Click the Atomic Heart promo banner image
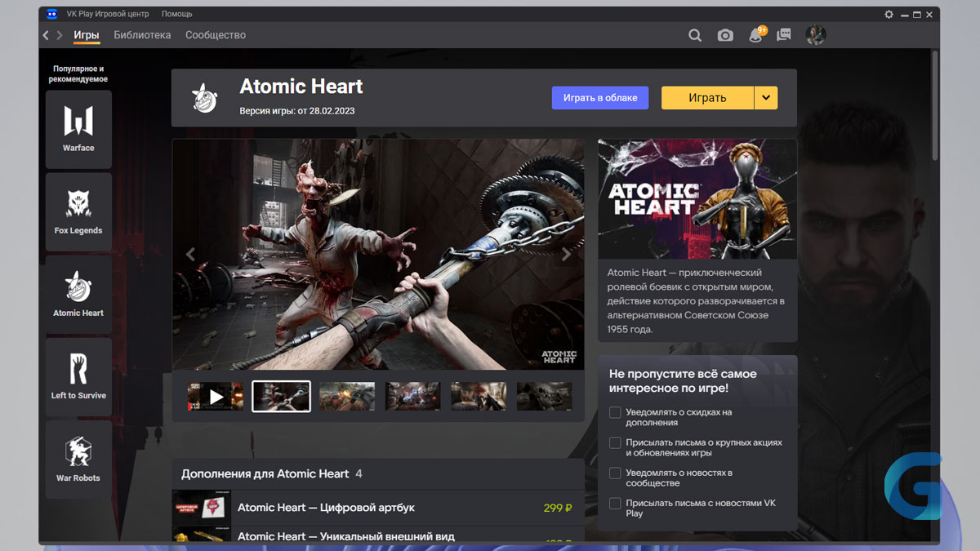Screen dimensions: 980x551 697,199
